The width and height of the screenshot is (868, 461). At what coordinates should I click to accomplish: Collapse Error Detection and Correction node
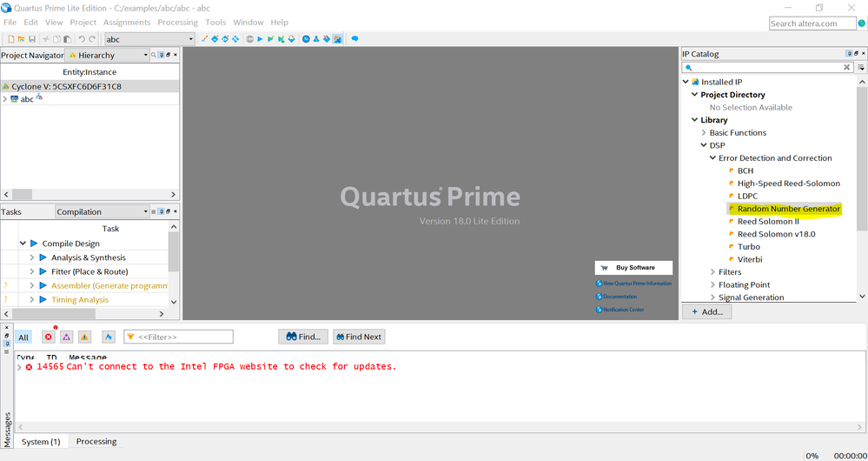point(713,158)
